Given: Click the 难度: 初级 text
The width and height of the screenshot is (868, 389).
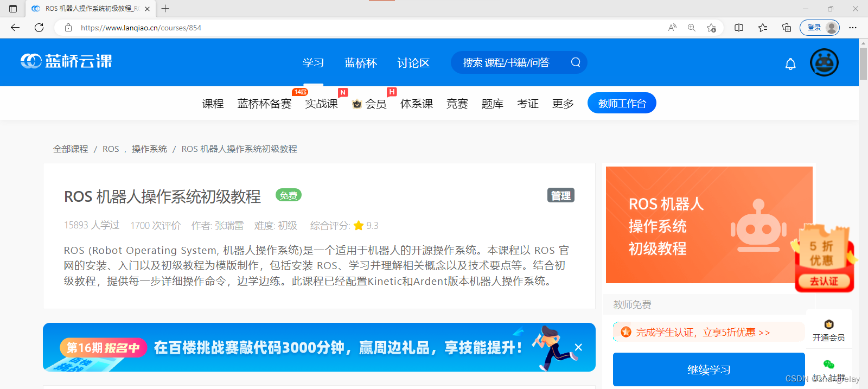Looking at the screenshot, I should pos(276,225).
